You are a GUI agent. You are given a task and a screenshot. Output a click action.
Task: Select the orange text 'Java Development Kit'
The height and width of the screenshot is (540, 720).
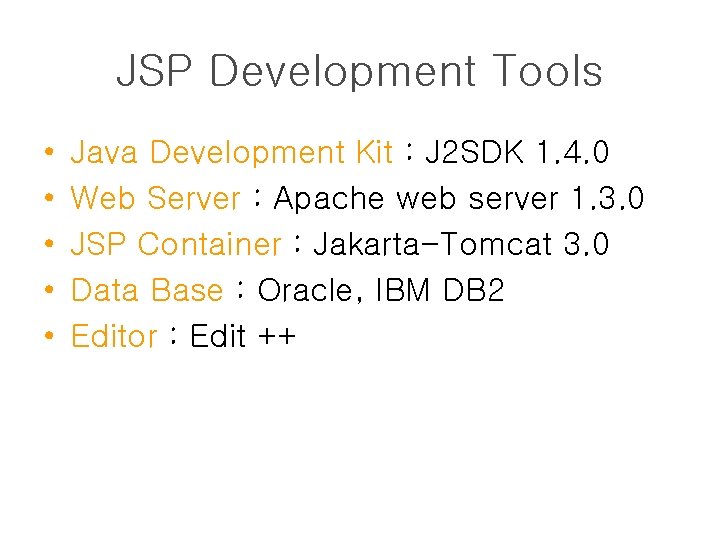tap(232, 152)
